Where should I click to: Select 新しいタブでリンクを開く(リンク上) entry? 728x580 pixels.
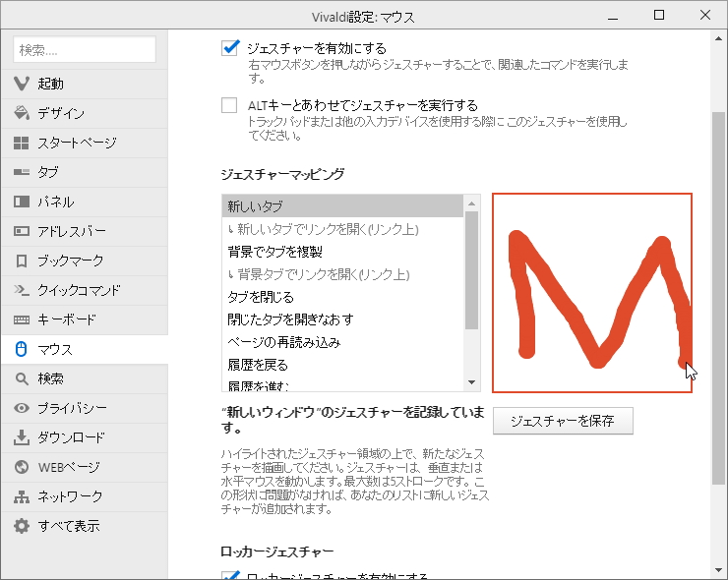(342, 229)
